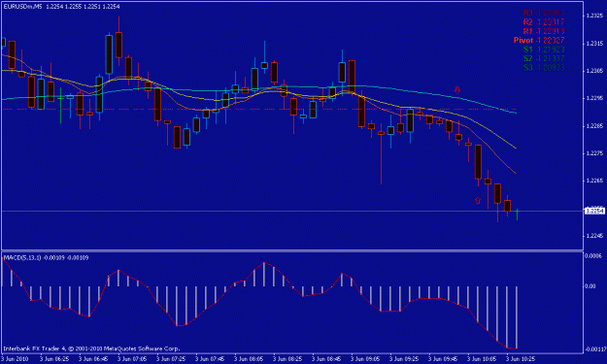Screen dimensions: 607x364
Task: Click the 3 Jun 07:25 time label
Action: coord(171,359)
